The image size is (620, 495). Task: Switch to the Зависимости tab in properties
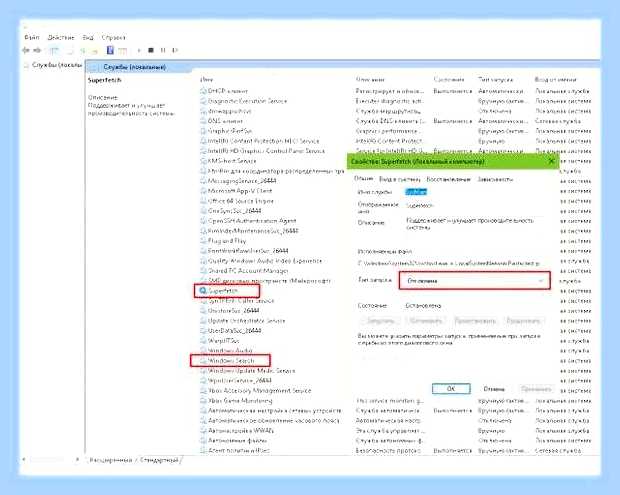point(495,179)
